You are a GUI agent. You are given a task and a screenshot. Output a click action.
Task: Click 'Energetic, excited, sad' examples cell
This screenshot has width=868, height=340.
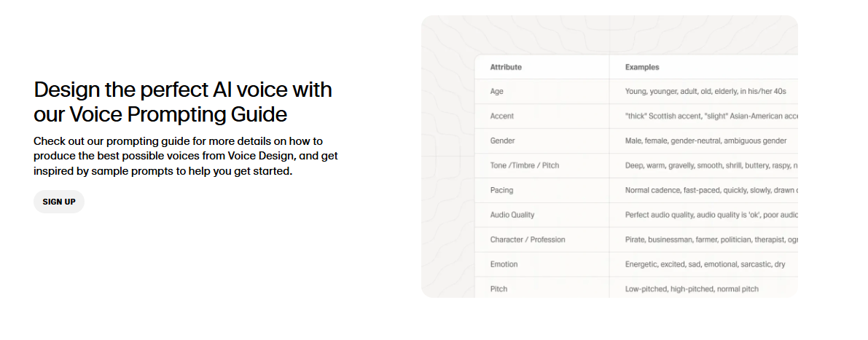[705, 264]
